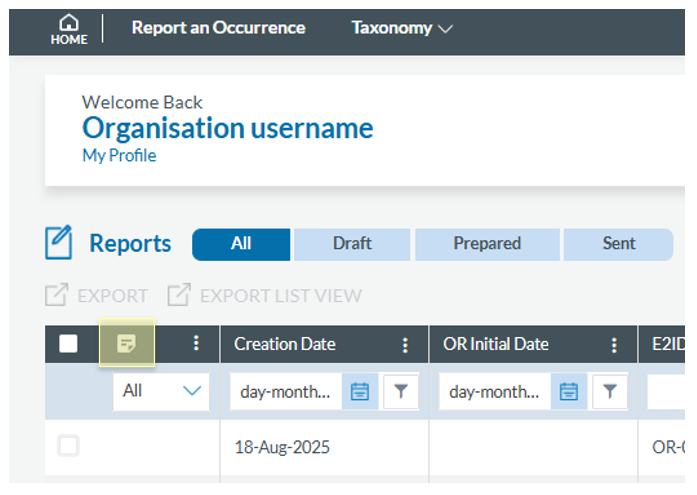
Task: Click the Reports edit icon
Action: 59,243
